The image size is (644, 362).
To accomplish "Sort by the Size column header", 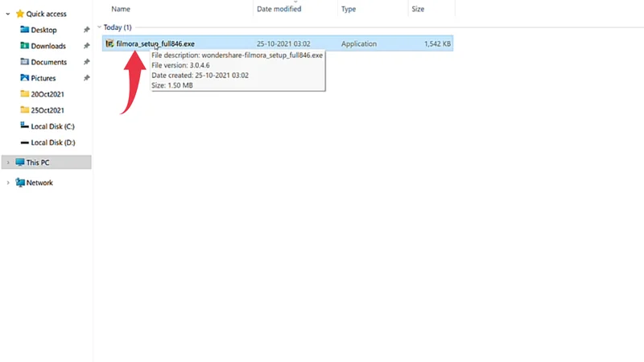I will [x=419, y=9].
